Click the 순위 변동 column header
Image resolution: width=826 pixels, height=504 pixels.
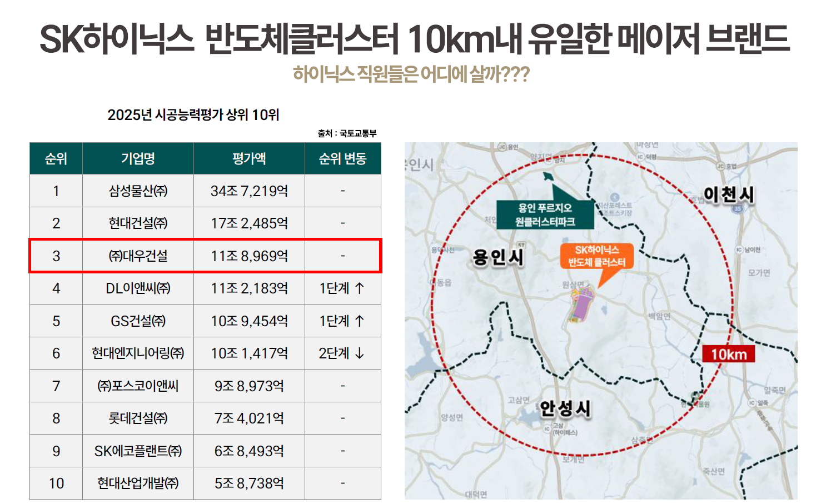(x=342, y=159)
